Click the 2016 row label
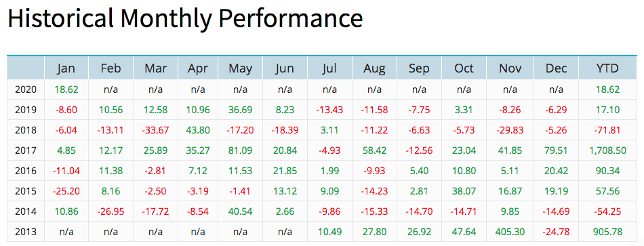This screenshot has height=246, width=644. coord(26,171)
